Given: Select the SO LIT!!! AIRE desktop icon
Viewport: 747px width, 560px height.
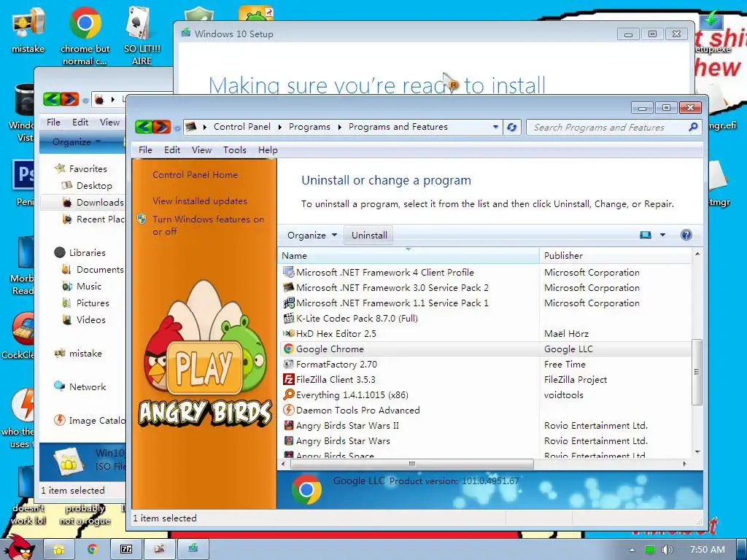Looking at the screenshot, I should point(142,34).
